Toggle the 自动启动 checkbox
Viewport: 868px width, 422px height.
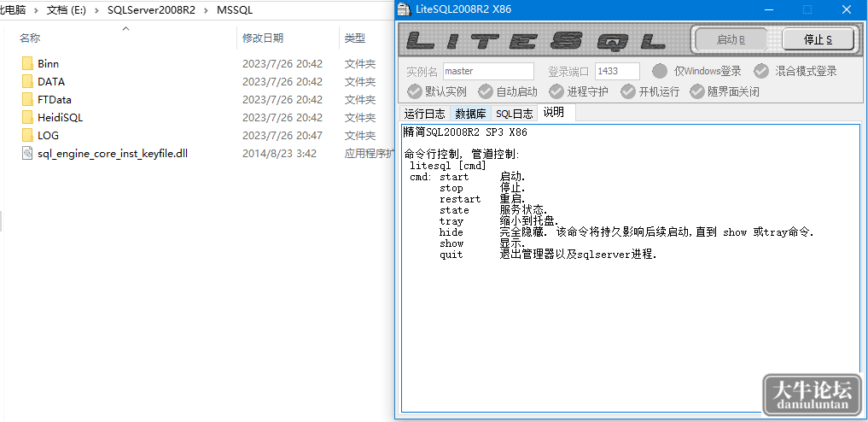tap(486, 91)
